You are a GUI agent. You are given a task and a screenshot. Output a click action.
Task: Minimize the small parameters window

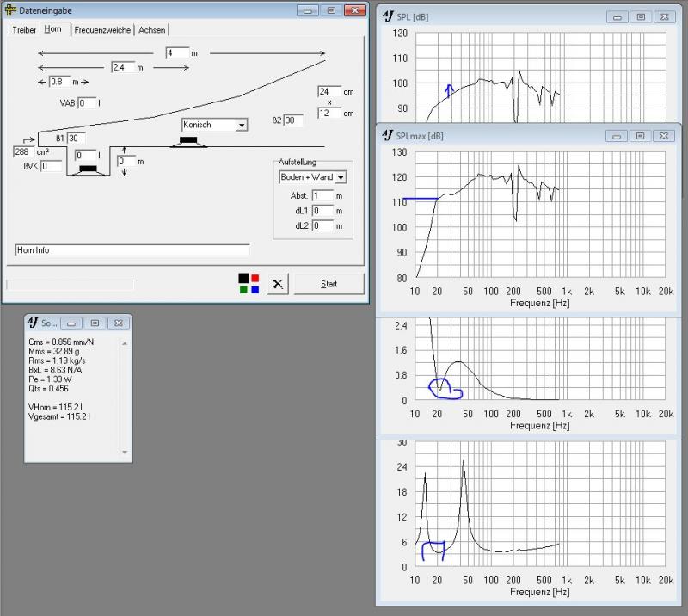pyautogui.click(x=74, y=323)
